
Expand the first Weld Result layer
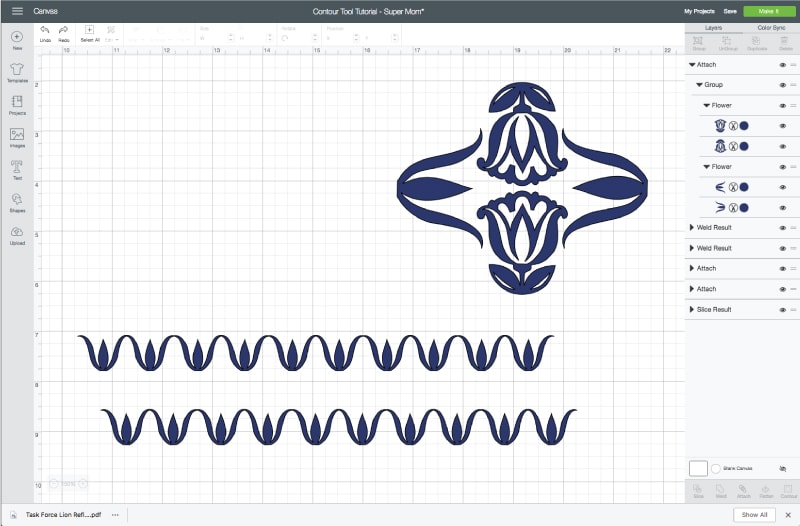[691, 228]
